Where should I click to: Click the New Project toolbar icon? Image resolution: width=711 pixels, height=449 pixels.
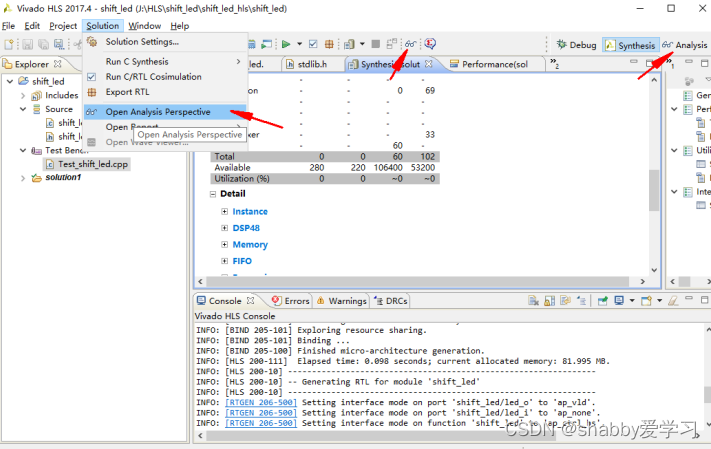pyautogui.click(x=9, y=44)
